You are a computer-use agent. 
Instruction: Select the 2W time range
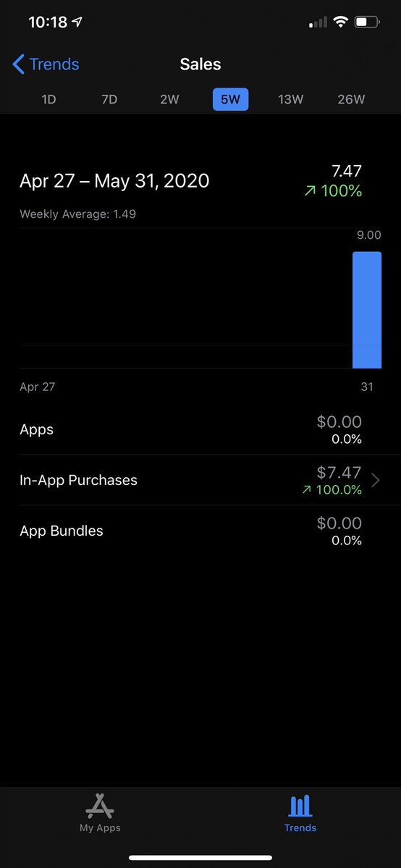pyautogui.click(x=169, y=100)
